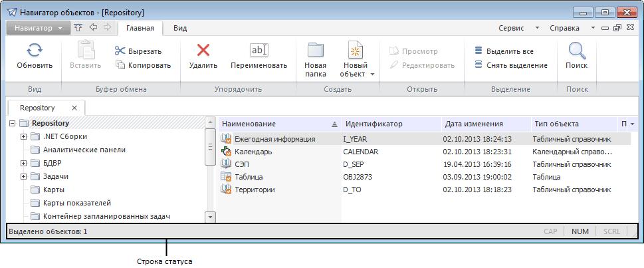The image size is (644, 268).
Task: Create a folder with Новая папка icon
Action: click(x=315, y=51)
